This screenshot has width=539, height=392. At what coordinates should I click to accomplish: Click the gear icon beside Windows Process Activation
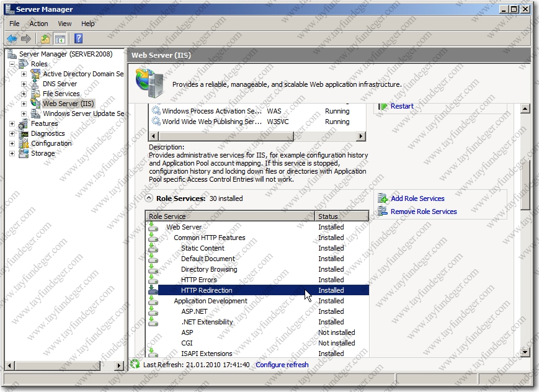[156, 111]
